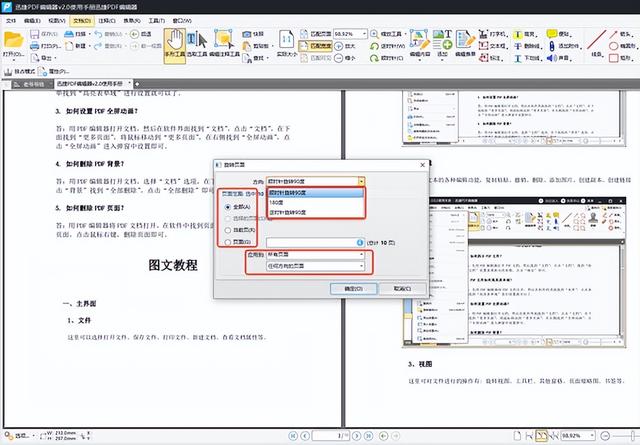Click the page range input field in dialog
Viewport: 640px width, 445px height.
[x=315, y=243]
